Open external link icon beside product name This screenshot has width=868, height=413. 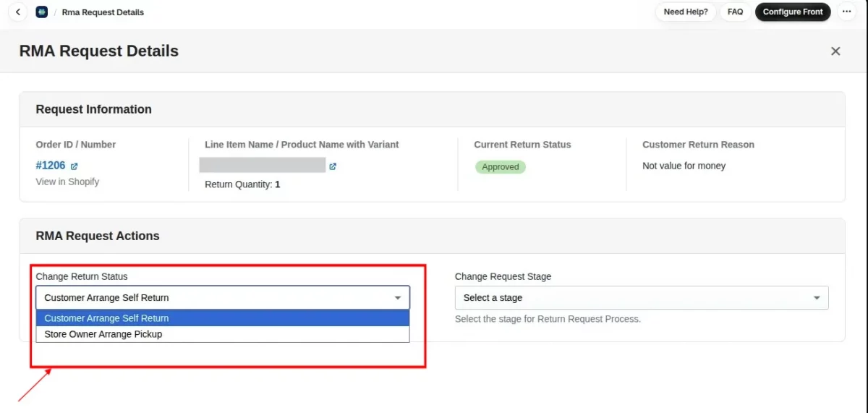point(333,166)
